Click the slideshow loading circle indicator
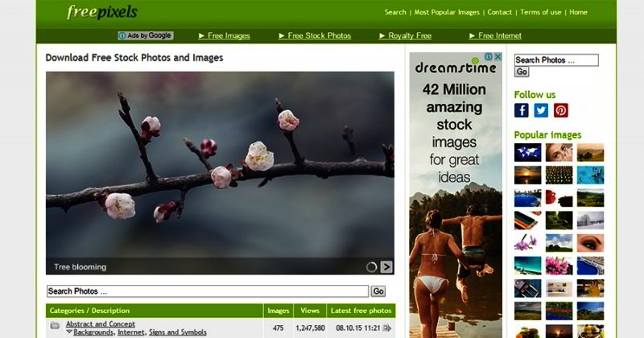The width and height of the screenshot is (644, 338). (371, 267)
